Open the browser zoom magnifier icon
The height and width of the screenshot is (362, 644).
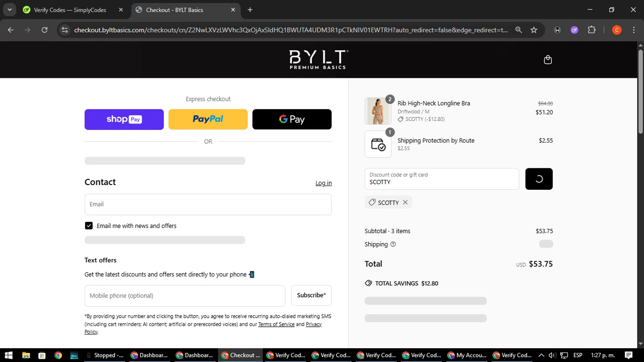click(519, 30)
